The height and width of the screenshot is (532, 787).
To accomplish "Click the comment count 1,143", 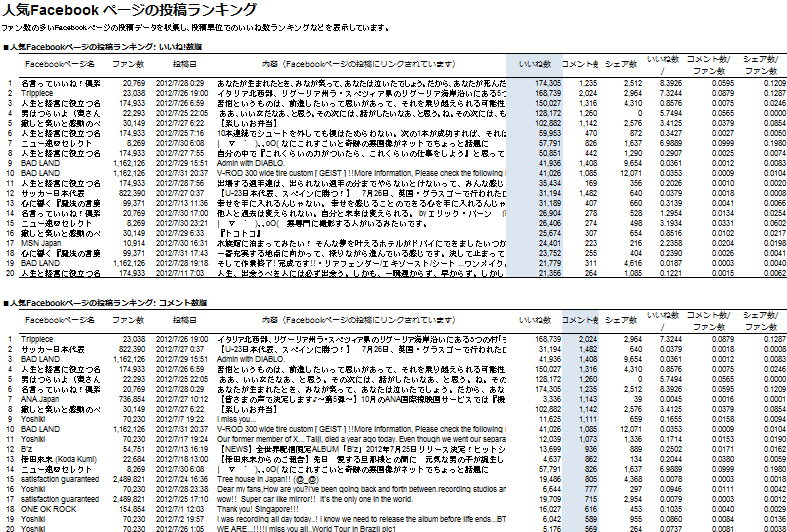I will click(x=587, y=399).
